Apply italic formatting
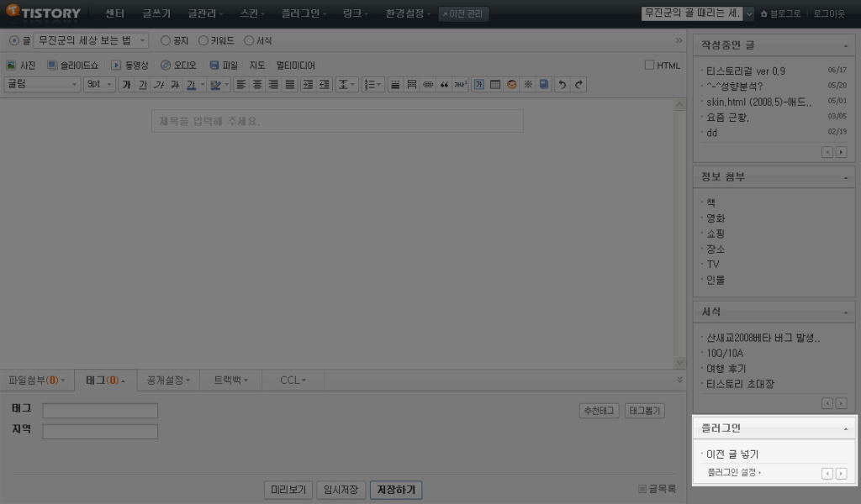 [x=159, y=85]
